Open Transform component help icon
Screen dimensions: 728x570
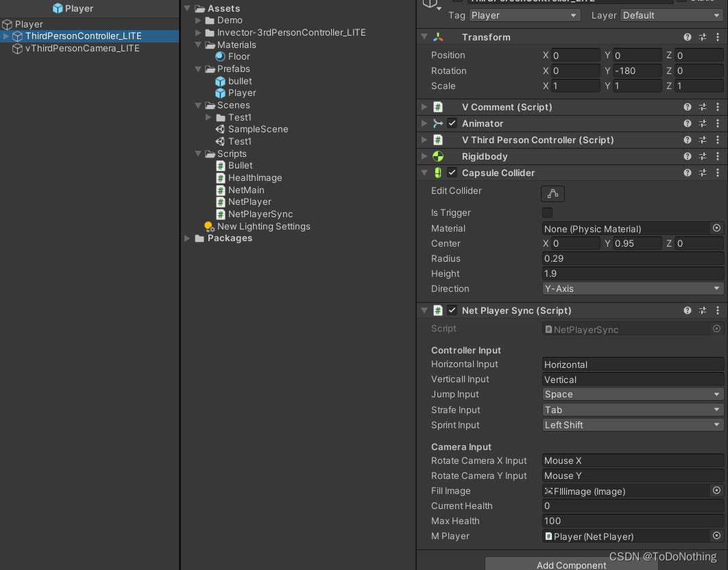(687, 37)
